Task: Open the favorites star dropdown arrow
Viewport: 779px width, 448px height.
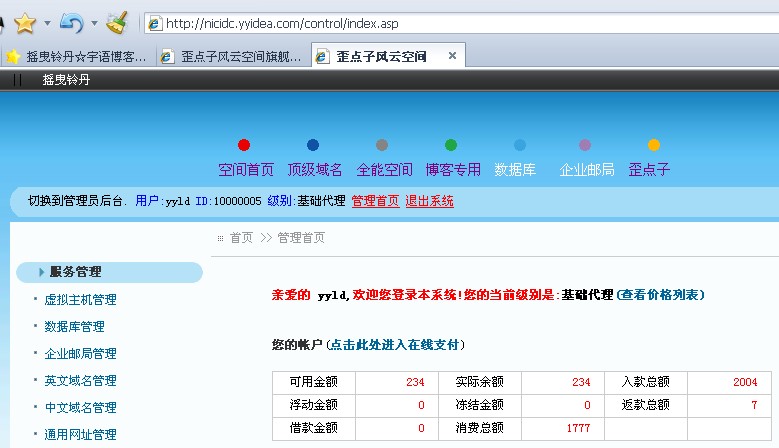Action: [x=47, y=23]
